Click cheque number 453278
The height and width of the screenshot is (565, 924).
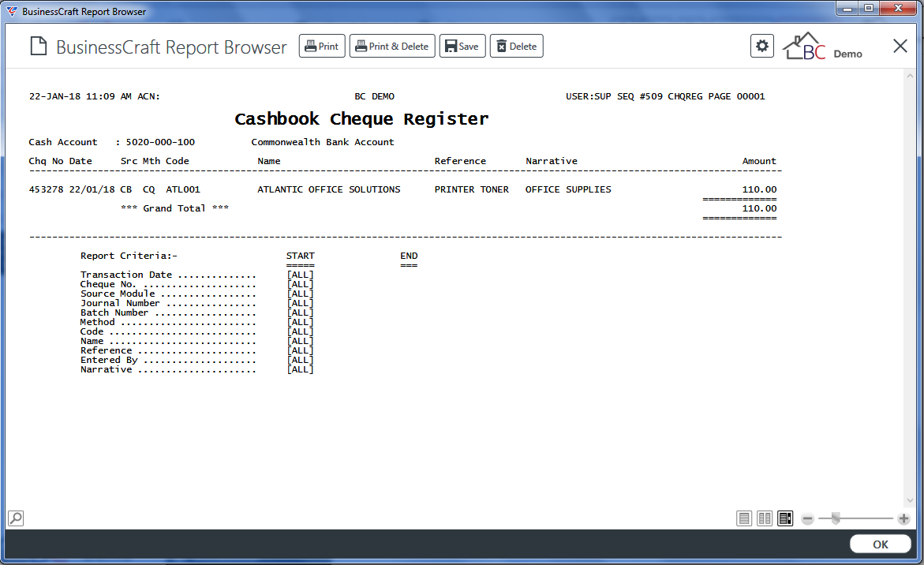click(x=46, y=189)
